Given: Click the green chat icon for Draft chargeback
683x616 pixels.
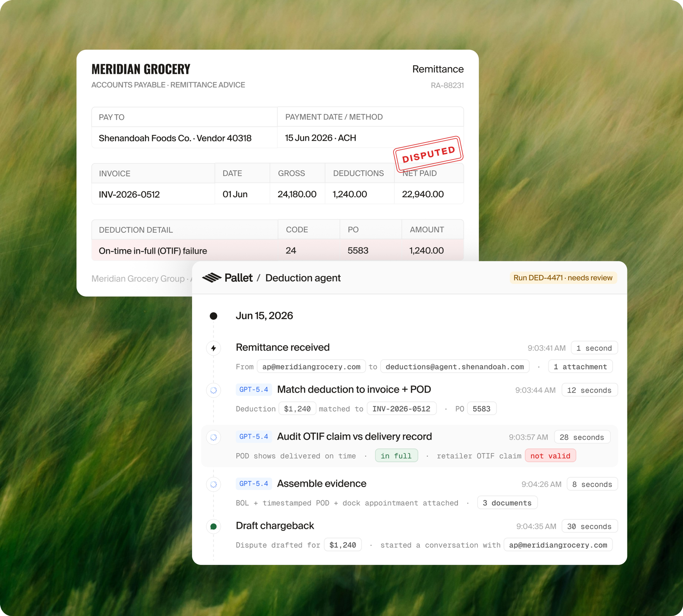Looking at the screenshot, I should pyautogui.click(x=214, y=526).
